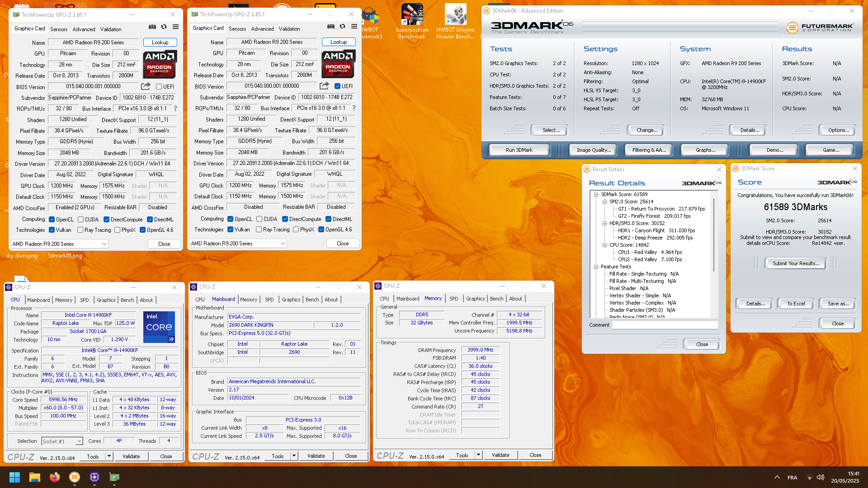
Task: Open Socket #1 selection dropdown in CPU-Z
Action: click(62, 441)
